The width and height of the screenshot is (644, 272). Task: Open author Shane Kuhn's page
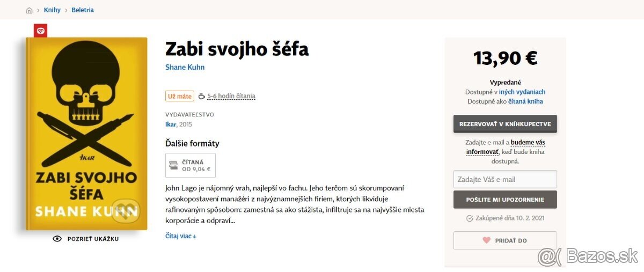185,68
